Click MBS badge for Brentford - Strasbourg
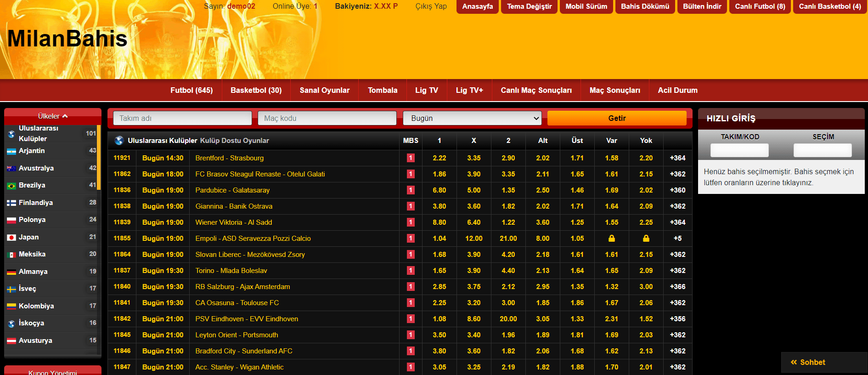Viewport: 868px width, 375px height. pyautogui.click(x=411, y=158)
